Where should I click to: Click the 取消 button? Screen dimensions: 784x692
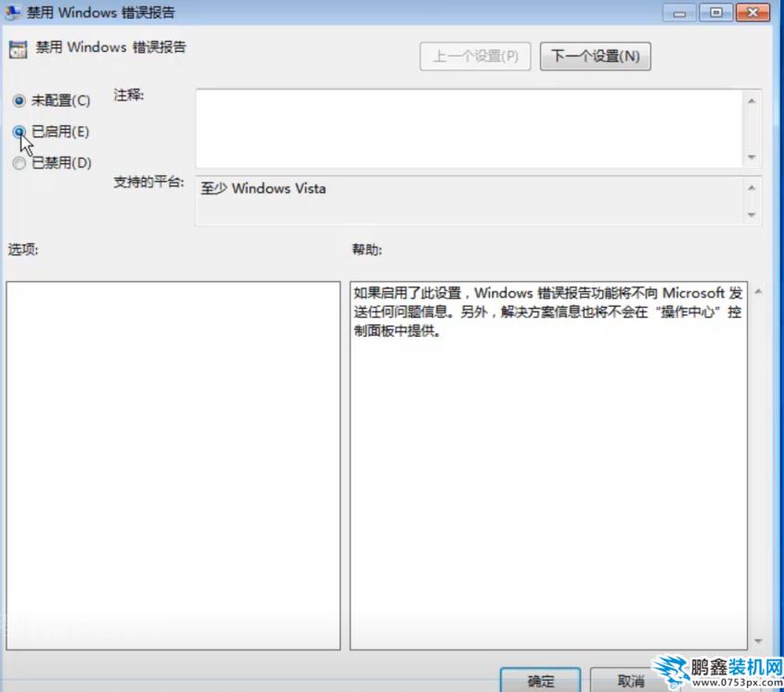[631, 681]
